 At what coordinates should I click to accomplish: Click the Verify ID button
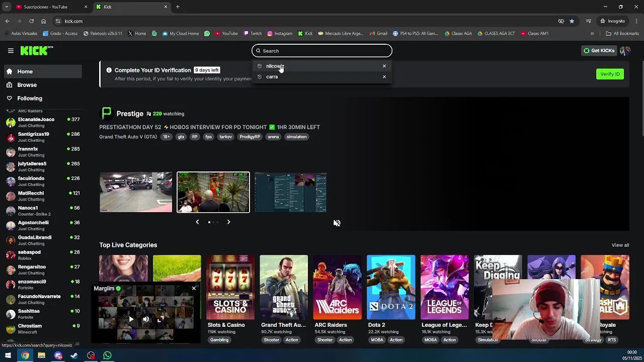pyautogui.click(x=610, y=74)
